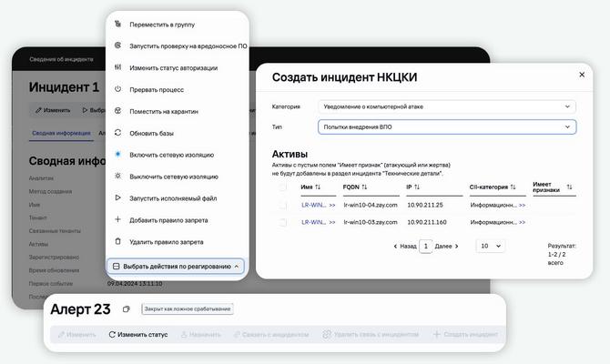Viewport: 610px width, 364px height.
Task: Click the LR-WIN.. link for lr-win10-03.zay.com
Action: (313, 222)
